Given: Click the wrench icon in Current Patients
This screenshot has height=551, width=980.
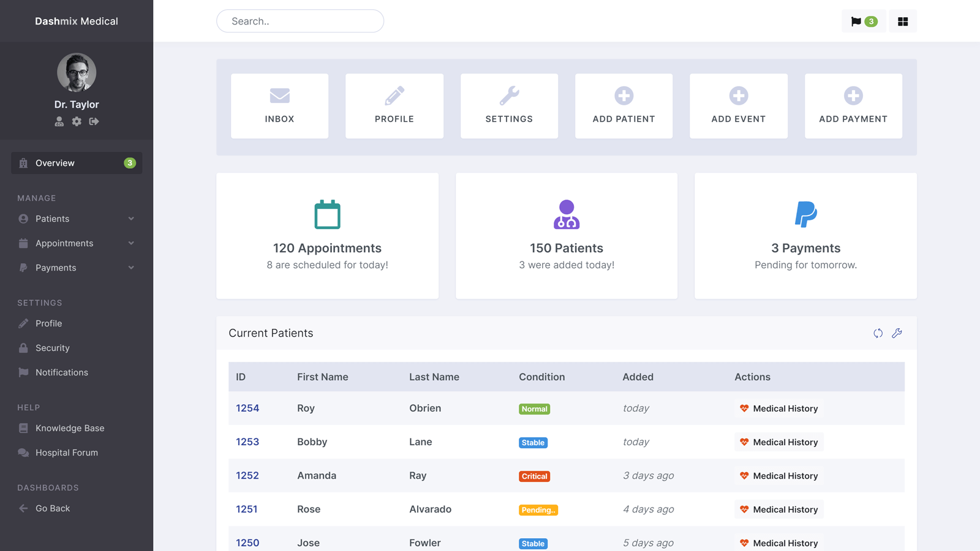Looking at the screenshot, I should click(897, 333).
